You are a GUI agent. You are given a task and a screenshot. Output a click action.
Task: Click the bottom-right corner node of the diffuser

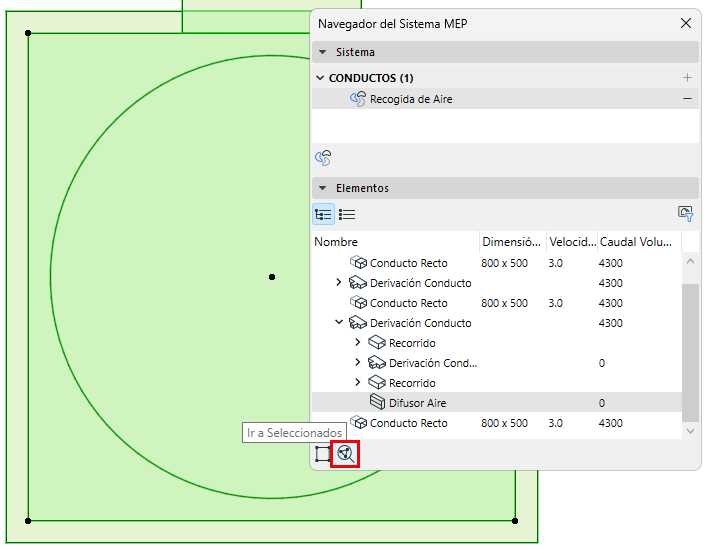pos(515,521)
